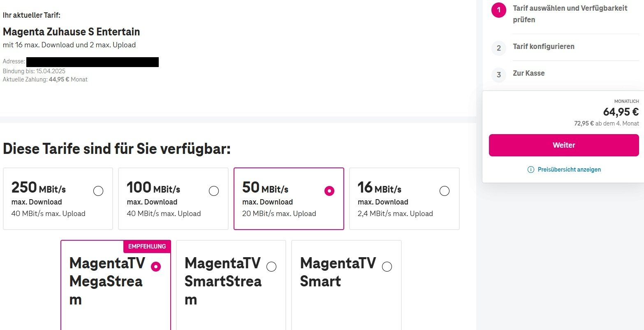Click the Magenta Zuhause S Entertain heading
The width and height of the screenshot is (644, 330).
point(71,32)
